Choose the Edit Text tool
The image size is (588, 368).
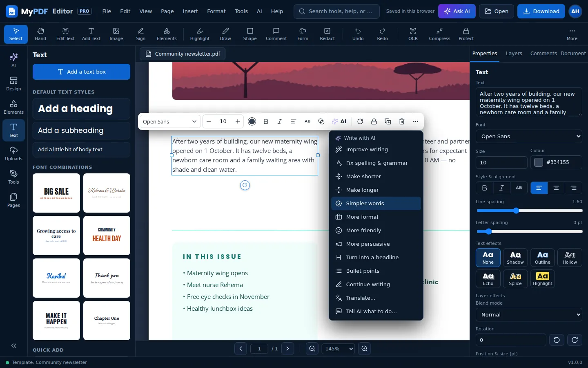(65, 34)
